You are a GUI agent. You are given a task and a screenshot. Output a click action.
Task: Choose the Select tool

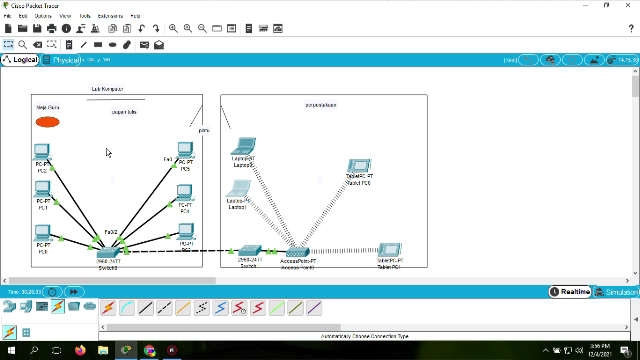click(x=8, y=44)
